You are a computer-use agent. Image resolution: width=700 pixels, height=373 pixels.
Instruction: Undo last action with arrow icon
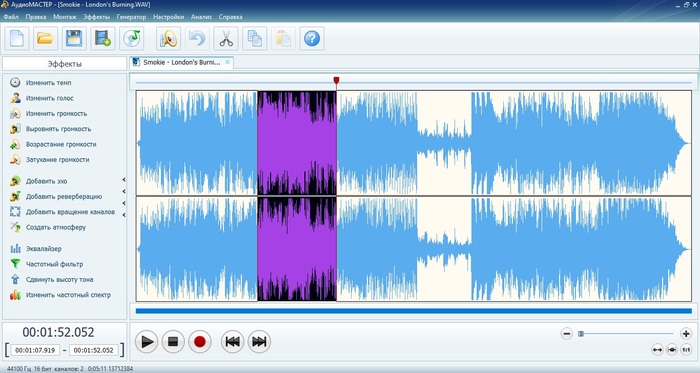click(197, 38)
